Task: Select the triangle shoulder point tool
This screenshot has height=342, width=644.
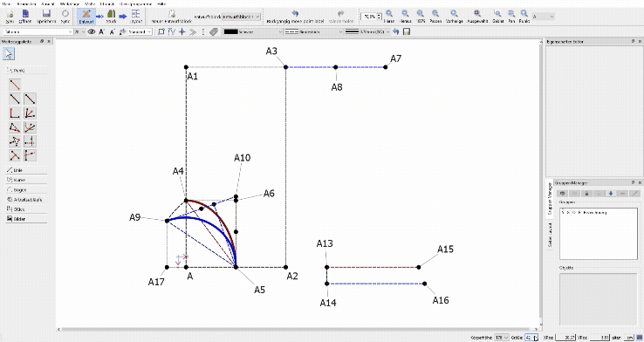Action: point(15,127)
